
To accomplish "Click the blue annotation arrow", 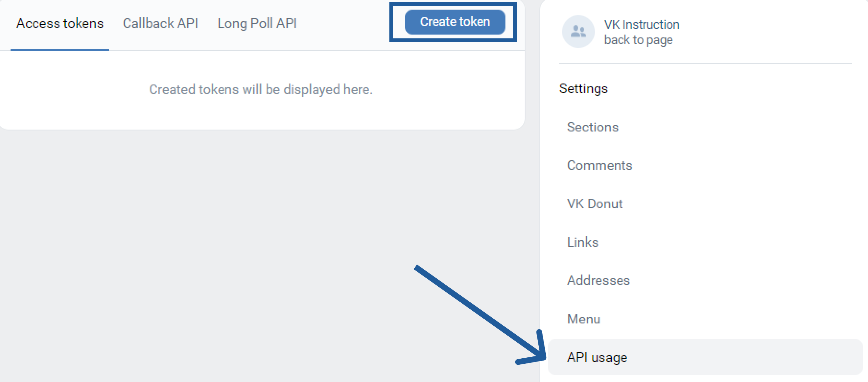I will (x=480, y=314).
